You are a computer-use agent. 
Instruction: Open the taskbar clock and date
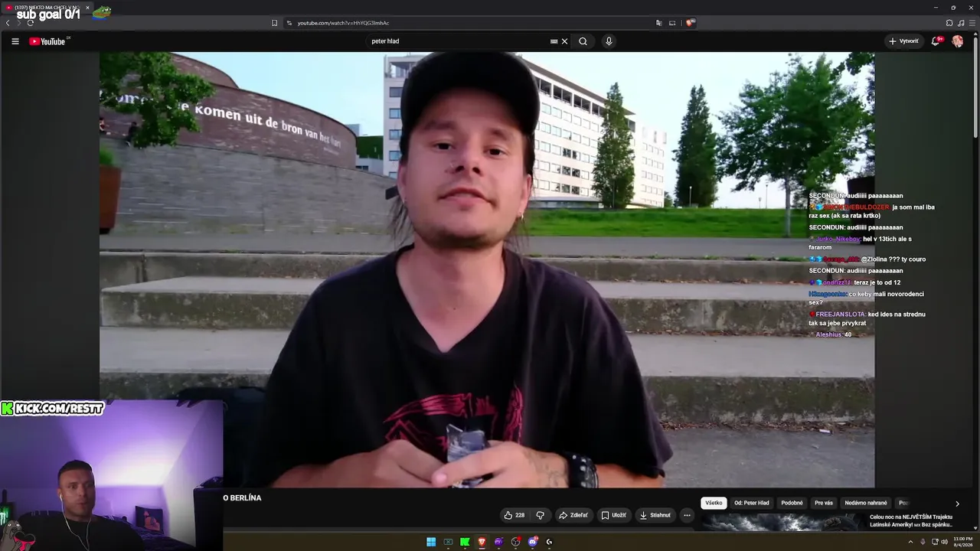962,541
